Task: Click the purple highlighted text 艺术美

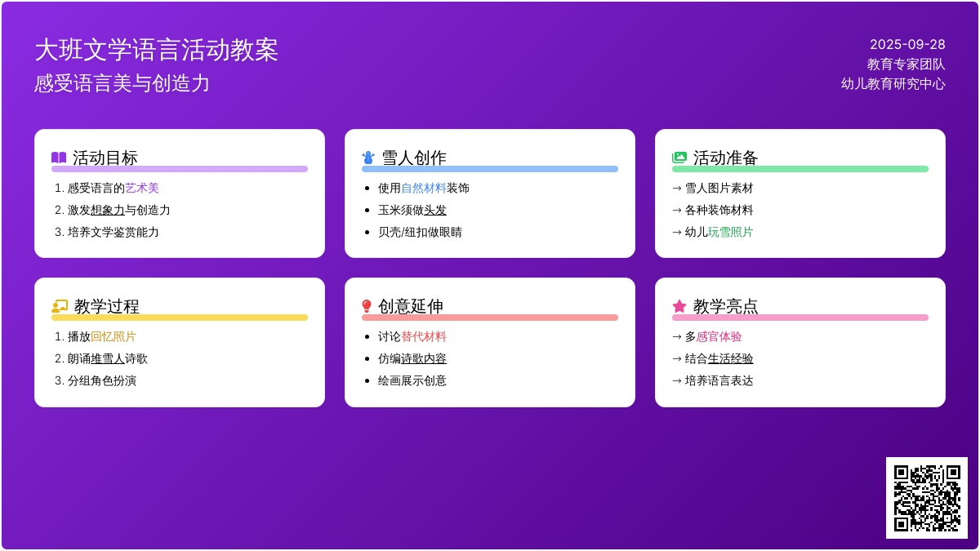Action: pos(142,188)
